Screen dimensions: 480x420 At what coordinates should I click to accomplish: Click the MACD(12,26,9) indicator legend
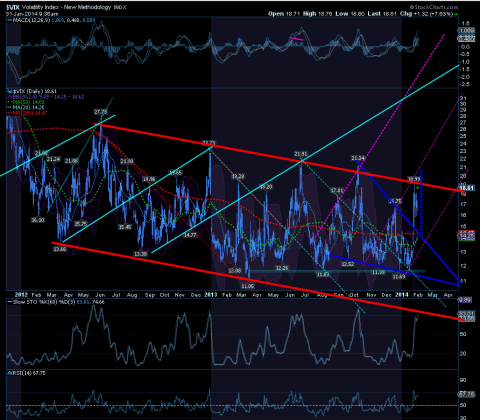pos(52,20)
